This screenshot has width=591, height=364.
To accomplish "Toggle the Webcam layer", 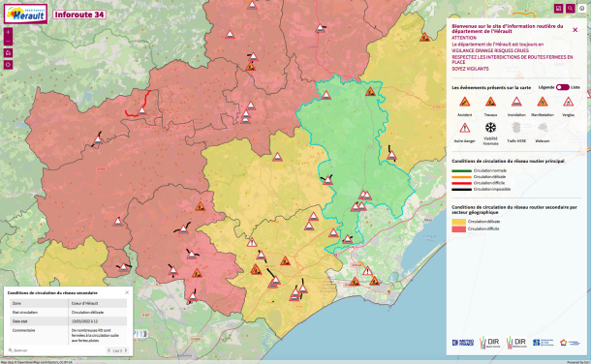I will [543, 128].
